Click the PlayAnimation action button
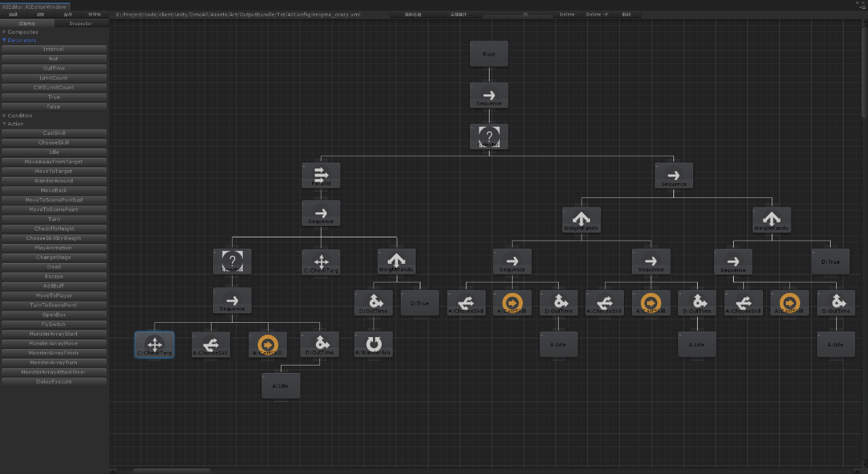 54,248
